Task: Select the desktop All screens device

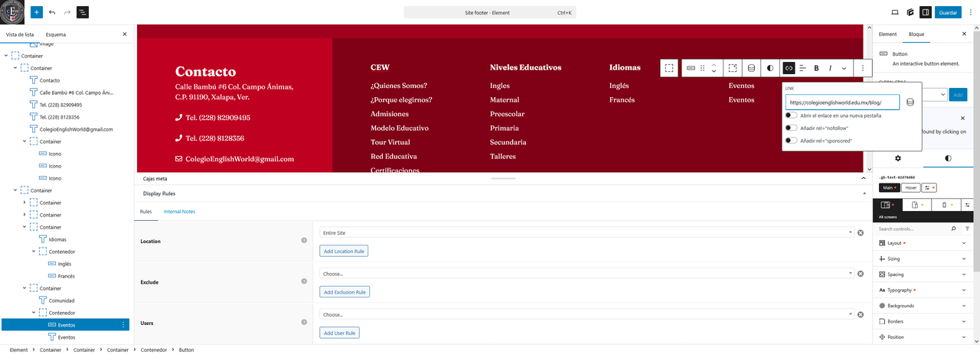Action: (888, 205)
